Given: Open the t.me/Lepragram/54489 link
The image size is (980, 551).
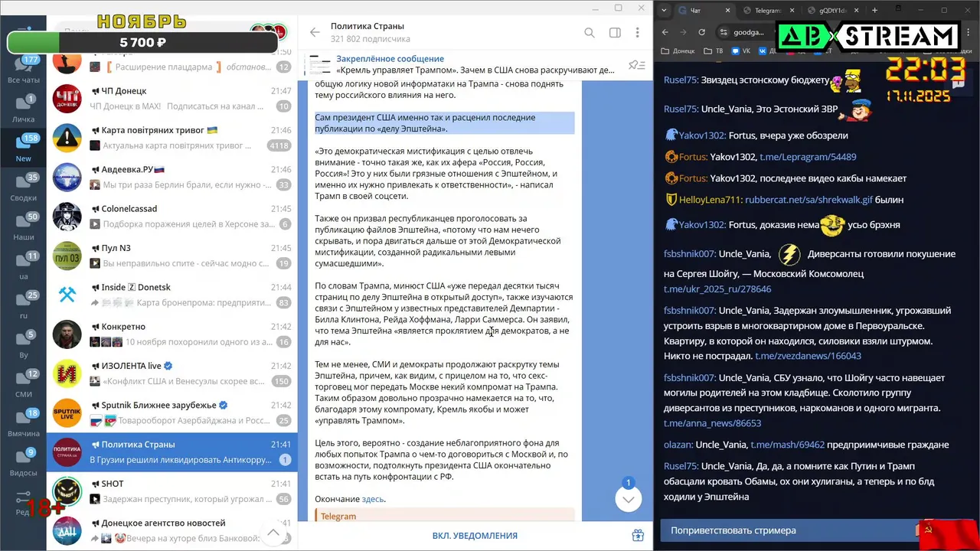Looking at the screenshot, I should (808, 157).
